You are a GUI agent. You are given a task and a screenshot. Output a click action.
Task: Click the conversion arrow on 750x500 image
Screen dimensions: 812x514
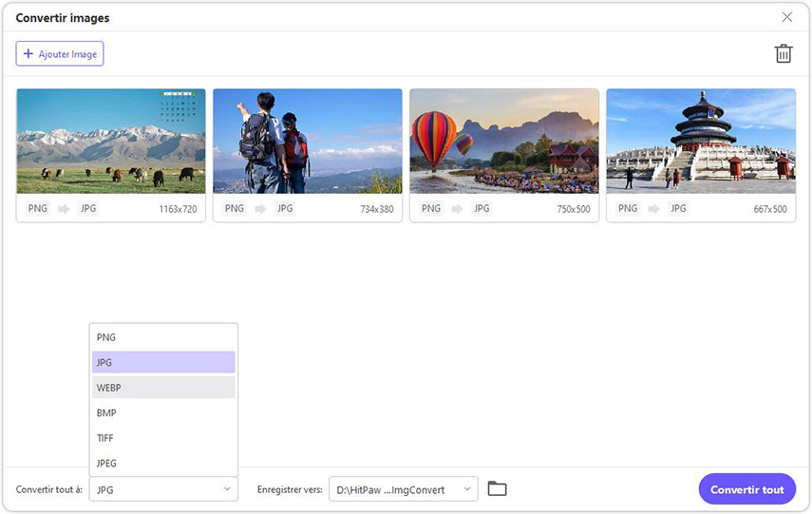tap(457, 208)
